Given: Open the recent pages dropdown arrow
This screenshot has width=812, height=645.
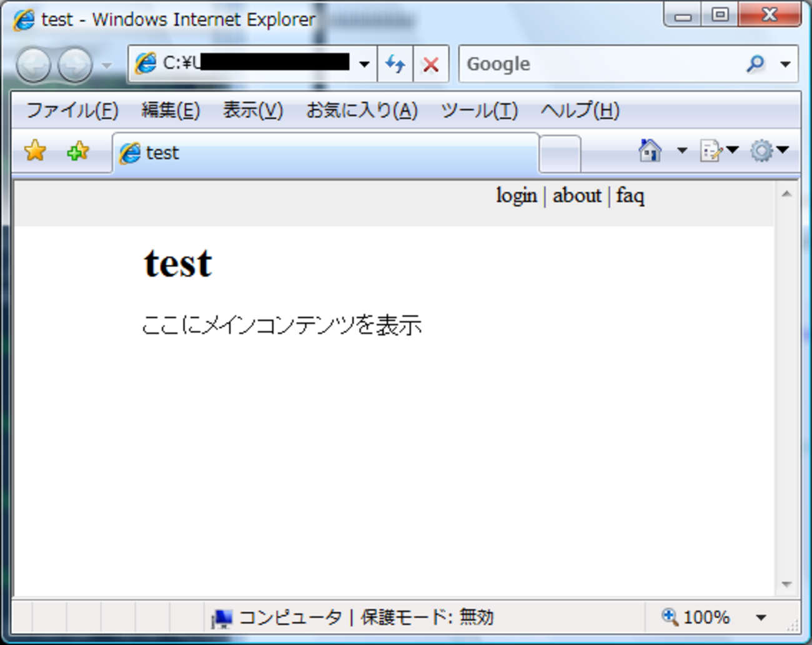Looking at the screenshot, I should (x=107, y=65).
